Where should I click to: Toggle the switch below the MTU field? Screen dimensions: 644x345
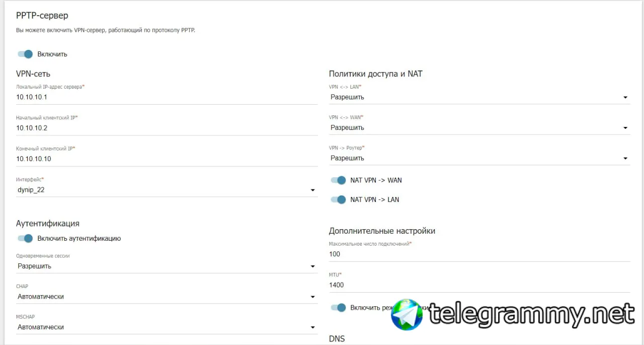pos(338,307)
